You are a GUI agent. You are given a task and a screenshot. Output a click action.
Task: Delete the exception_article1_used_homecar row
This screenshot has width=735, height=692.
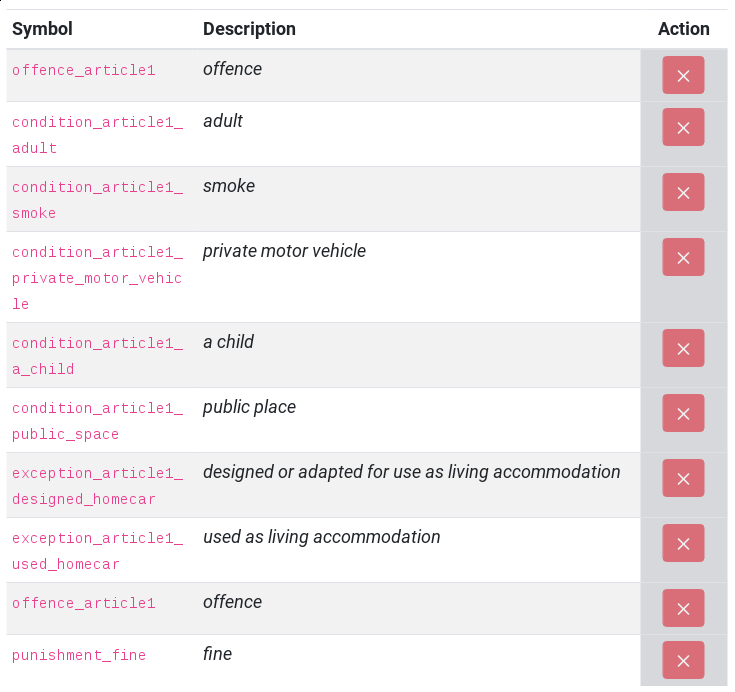click(x=683, y=544)
